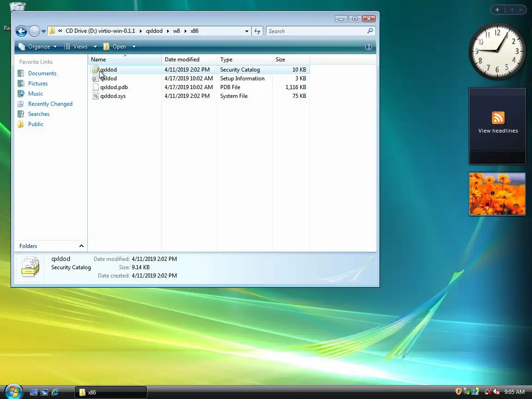Select the qxldod Security Catalog file icon
The image size is (532, 399).
pyautogui.click(x=96, y=70)
